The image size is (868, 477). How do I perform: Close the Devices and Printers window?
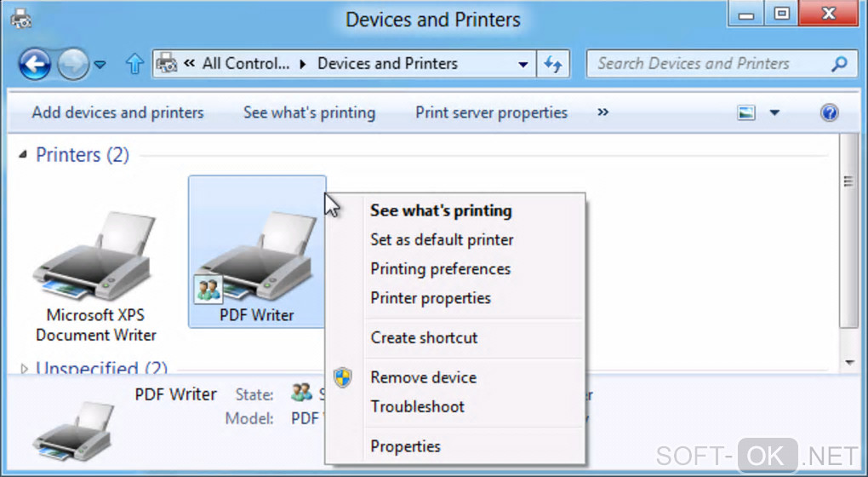[829, 14]
